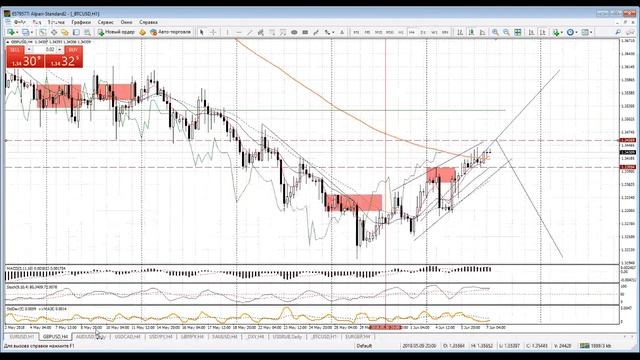The height and width of the screenshot is (360, 640).
Task: Click the lot volume input field
Action: [x=44, y=49]
